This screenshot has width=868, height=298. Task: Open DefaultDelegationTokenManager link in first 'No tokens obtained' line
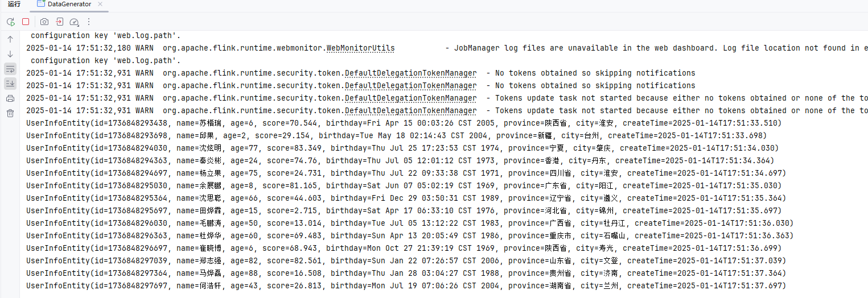pyautogui.click(x=410, y=73)
